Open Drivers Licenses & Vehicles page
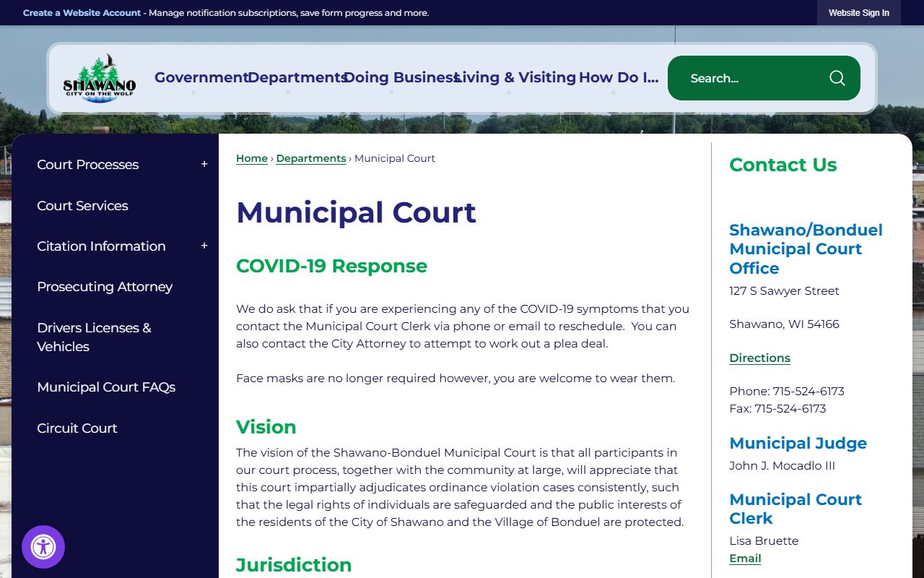This screenshot has height=578, width=924. coord(94,337)
